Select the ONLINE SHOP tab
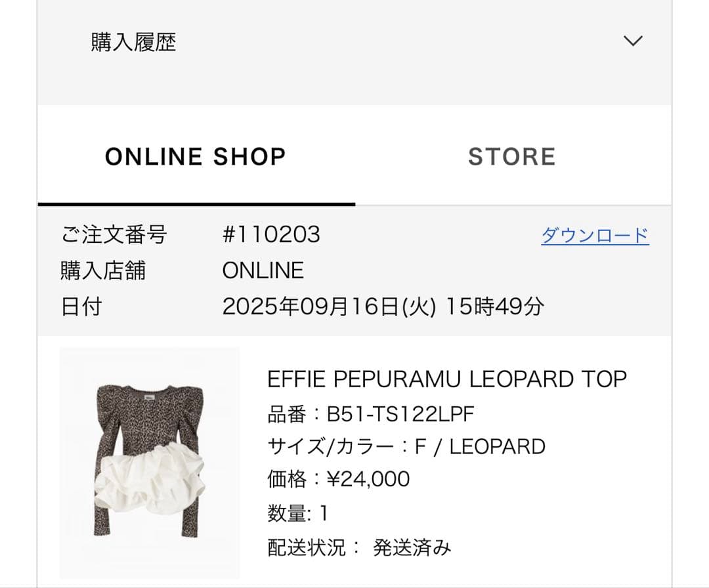 tap(195, 156)
